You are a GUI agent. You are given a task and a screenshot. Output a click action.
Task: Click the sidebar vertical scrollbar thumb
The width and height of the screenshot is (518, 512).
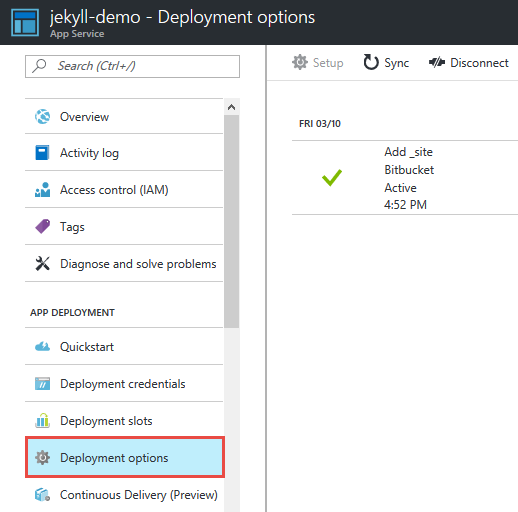[x=231, y=221]
